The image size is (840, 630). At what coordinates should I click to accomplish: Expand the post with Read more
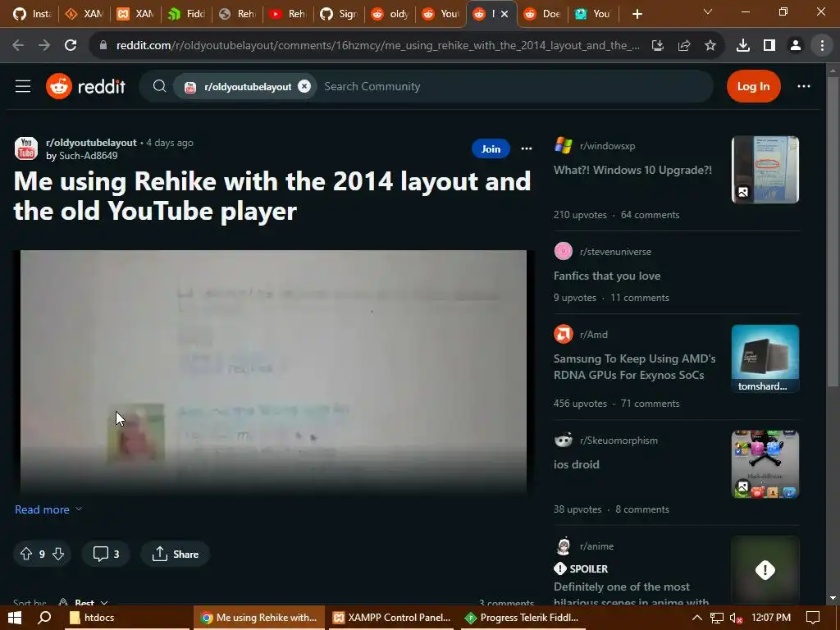(x=48, y=509)
